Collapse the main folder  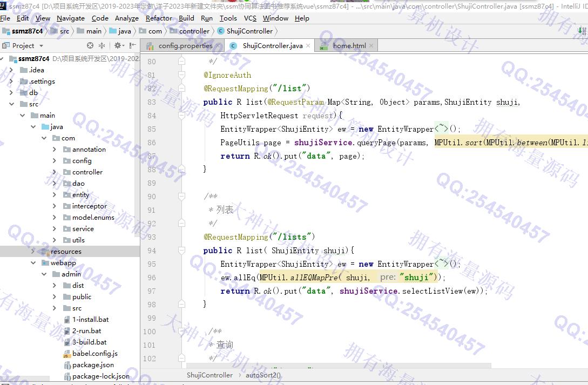tap(22, 116)
